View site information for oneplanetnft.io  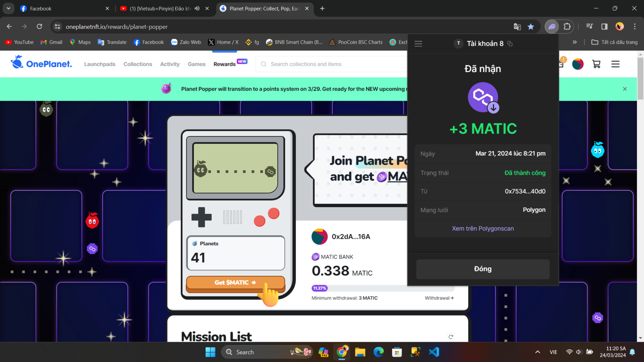click(x=58, y=27)
